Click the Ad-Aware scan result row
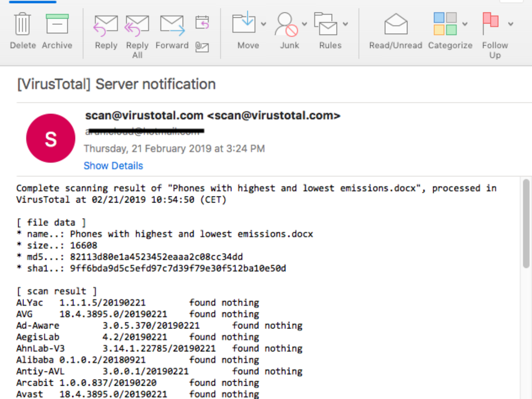Viewport: 532px width, 399px height. (x=159, y=326)
